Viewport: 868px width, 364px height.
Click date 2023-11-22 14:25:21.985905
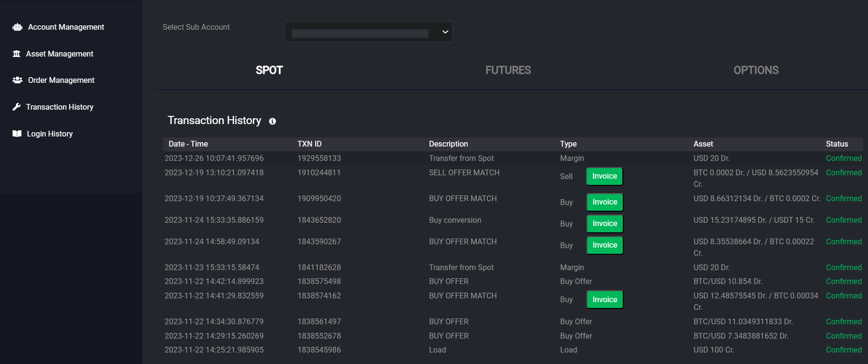click(x=214, y=350)
